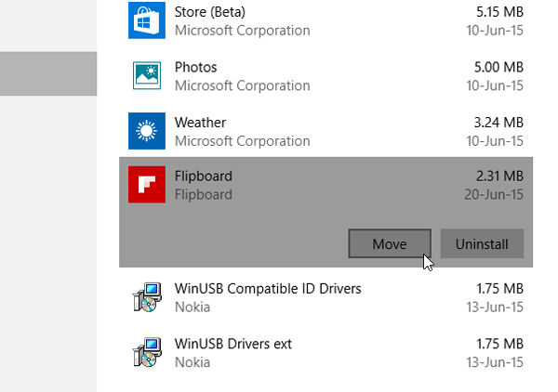Click the Store (Beta) shopping bag icon

tap(146, 20)
